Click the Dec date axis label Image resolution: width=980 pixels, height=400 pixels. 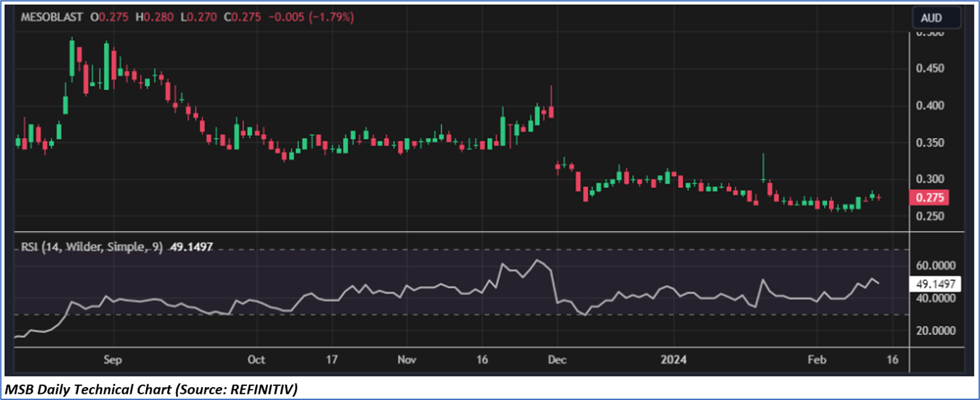pos(558,359)
